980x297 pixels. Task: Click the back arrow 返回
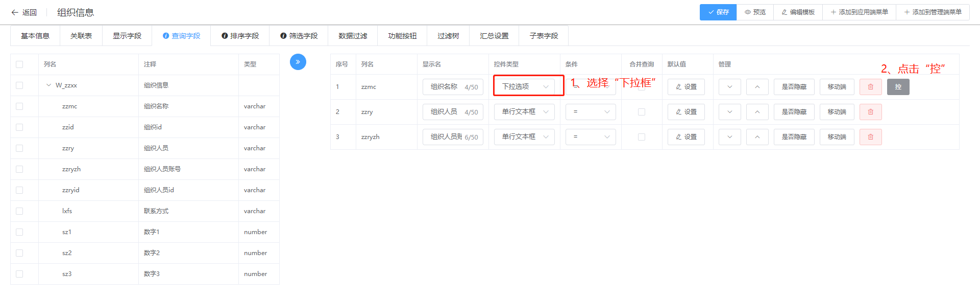pyautogui.click(x=24, y=12)
